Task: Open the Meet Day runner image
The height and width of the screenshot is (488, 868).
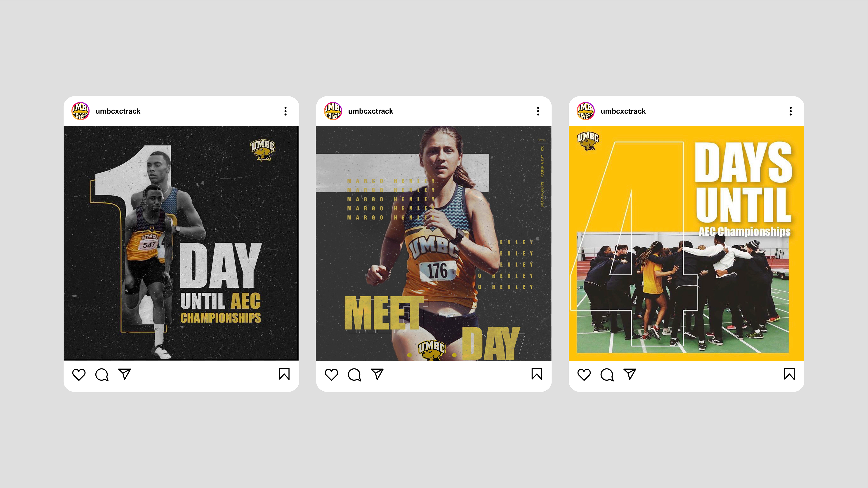Action: 434,244
